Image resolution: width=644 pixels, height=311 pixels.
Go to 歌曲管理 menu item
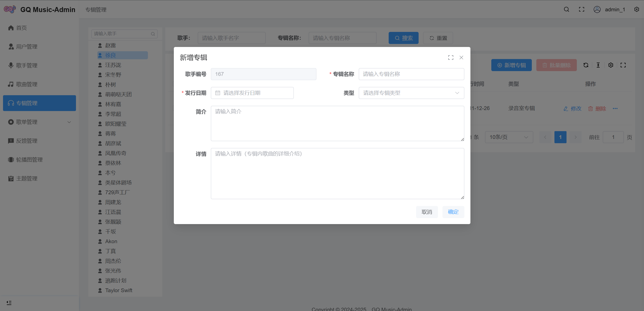coord(27,84)
